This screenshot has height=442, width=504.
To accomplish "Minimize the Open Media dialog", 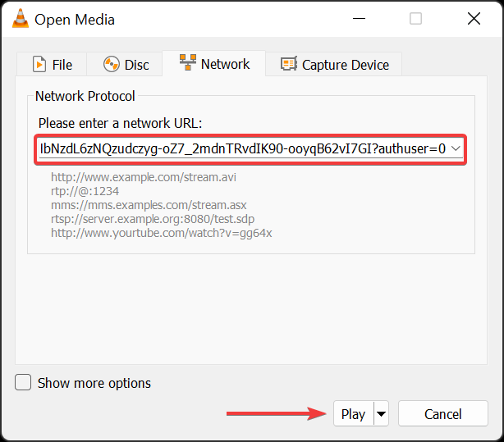I will 359,19.
